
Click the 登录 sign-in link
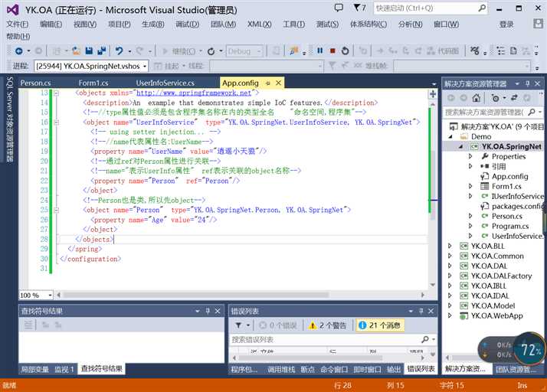pyautogui.click(x=506, y=24)
